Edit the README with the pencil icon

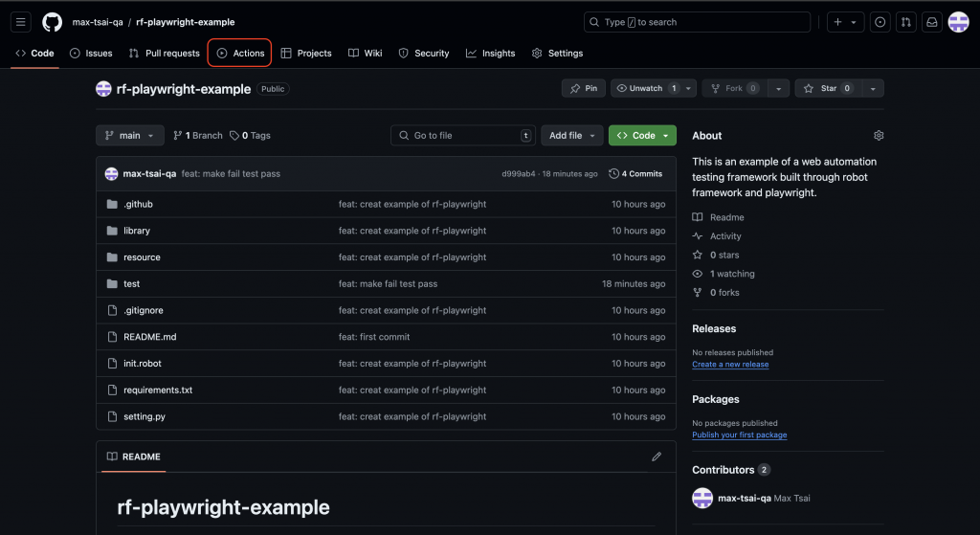tap(657, 457)
